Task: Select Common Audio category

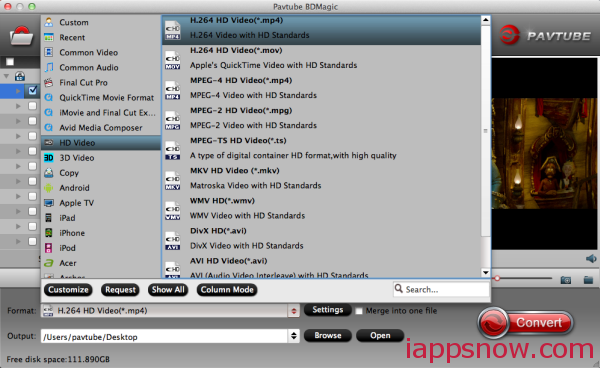Action: (x=101, y=67)
